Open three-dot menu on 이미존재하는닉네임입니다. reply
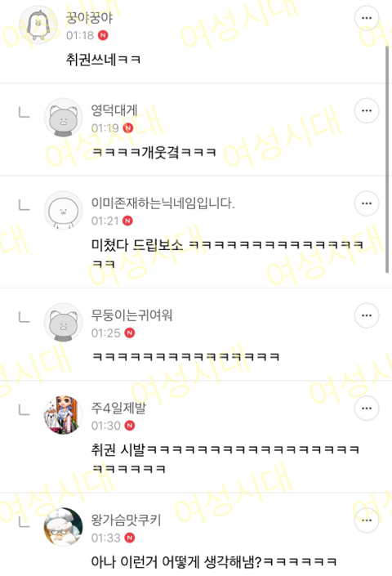 (x=367, y=203)
